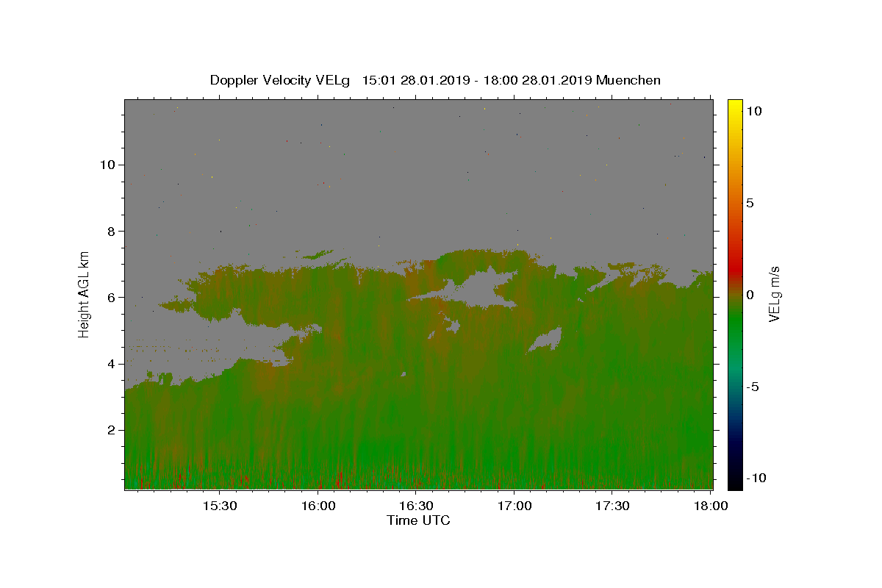
Task: Click the 17:00 time tick label
Action: click(514, 506)
